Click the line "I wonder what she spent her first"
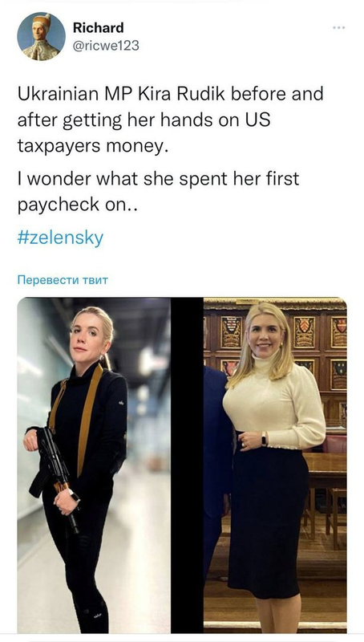Viewport: 364px width, 642px height. pos(158,178)
